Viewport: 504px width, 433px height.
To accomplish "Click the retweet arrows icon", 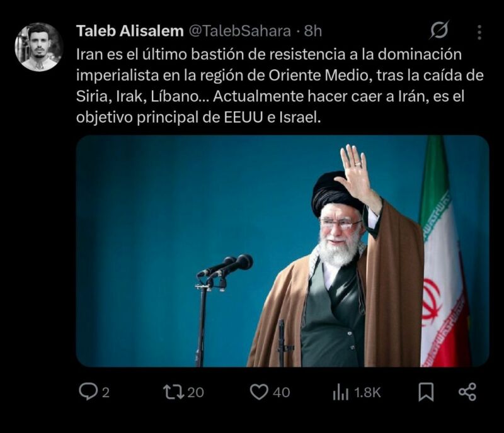I will coord(174,392).
